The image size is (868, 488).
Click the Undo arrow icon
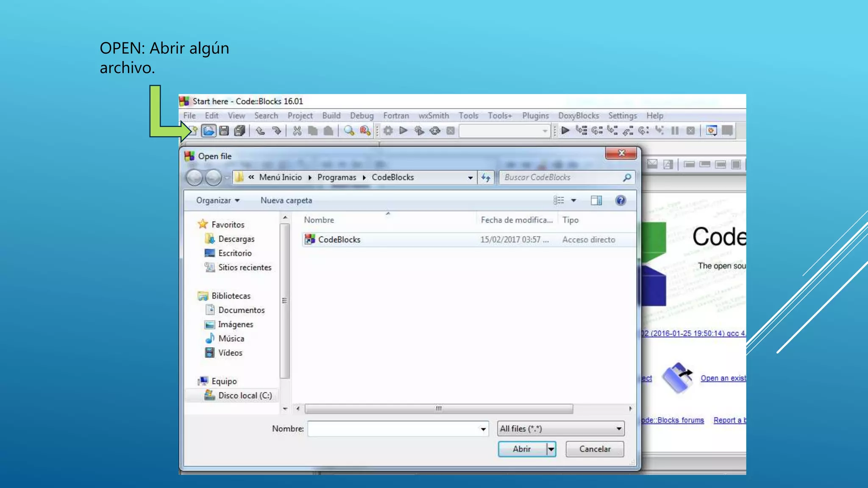click(260, 131)
